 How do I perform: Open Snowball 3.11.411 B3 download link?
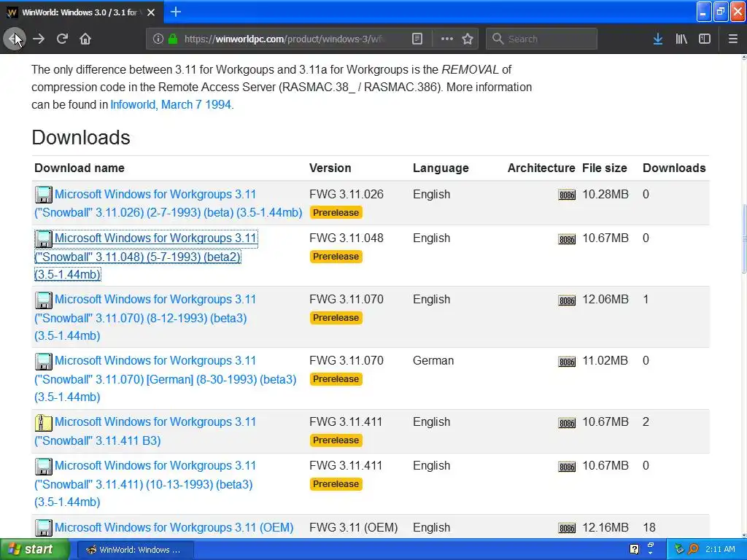coord(145,431)
